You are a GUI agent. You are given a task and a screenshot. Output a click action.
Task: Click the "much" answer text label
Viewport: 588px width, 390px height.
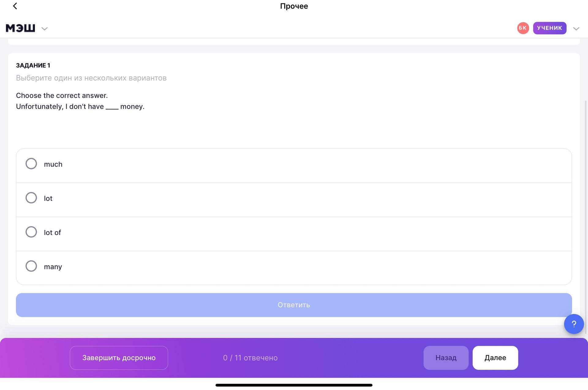pyautogui.click(x=53, y=164)
